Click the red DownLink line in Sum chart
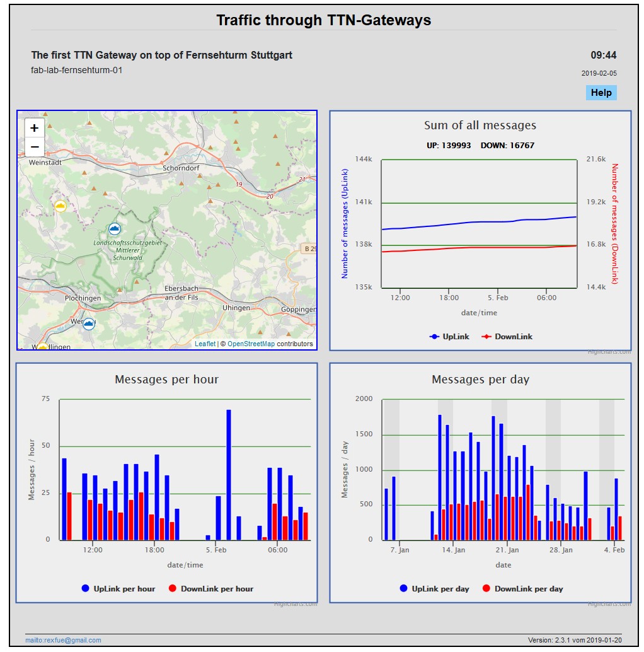The height and width of the screenshot is (652, 644). pos(479,248)
